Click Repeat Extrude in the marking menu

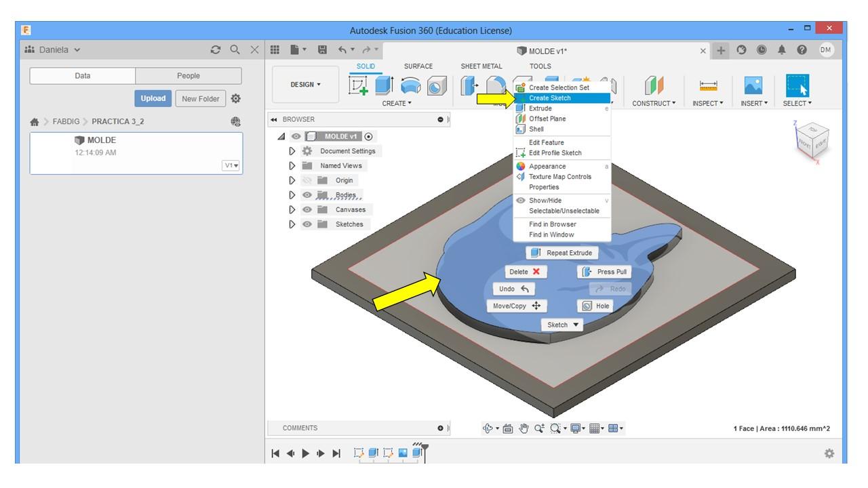pos(561,253)
